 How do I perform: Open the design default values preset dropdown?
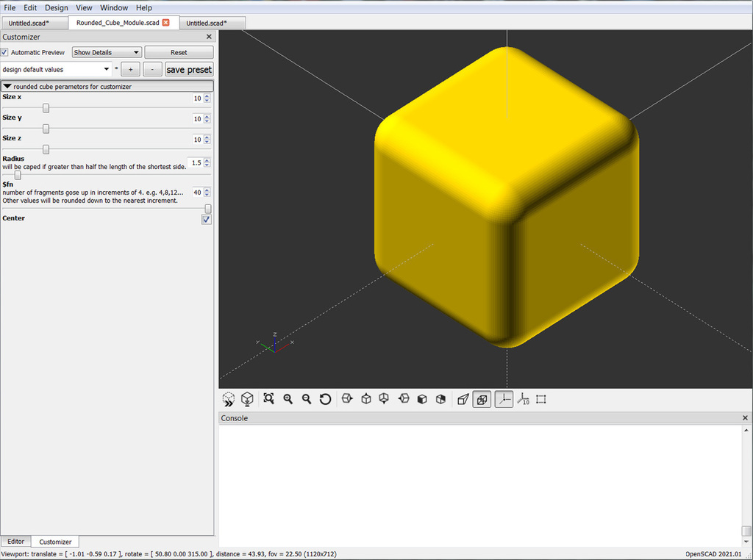(x=55, y=68)
